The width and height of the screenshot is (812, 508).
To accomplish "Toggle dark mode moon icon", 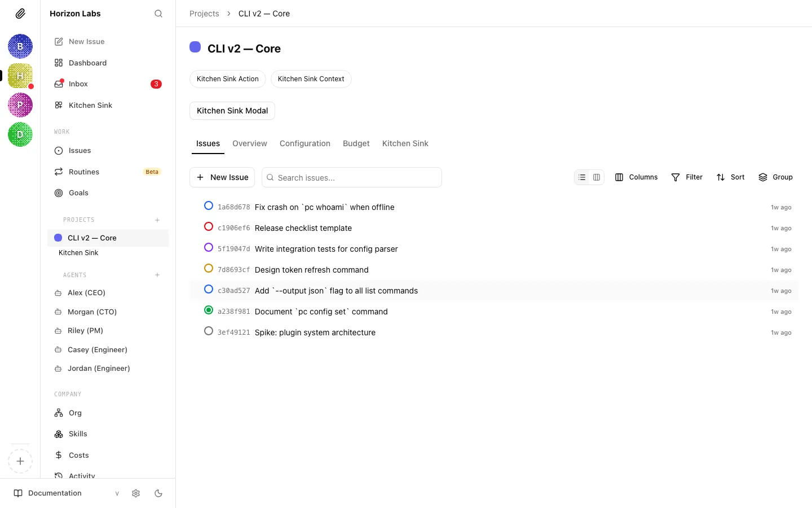I will pos(158,493).
